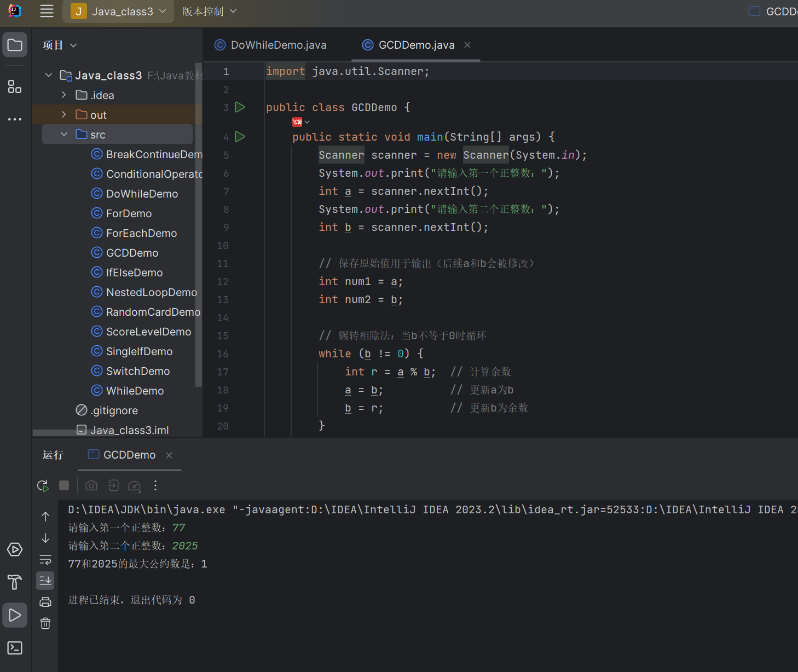Screen dimensions: 798x672
Task: Open IfElseDemo class in tree
Action: (127, 273)
